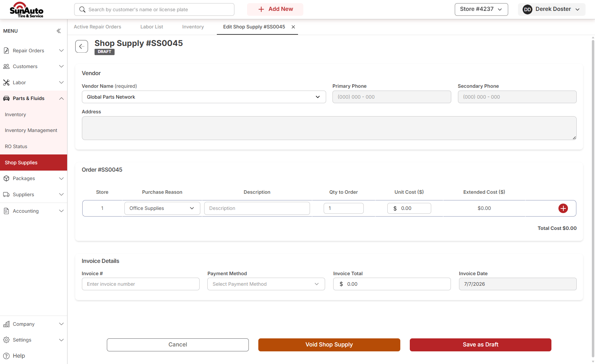Expand the Settings menu chevron
Image resolution: width=595 pixels, height=364 pixels.
click(62, 340)
